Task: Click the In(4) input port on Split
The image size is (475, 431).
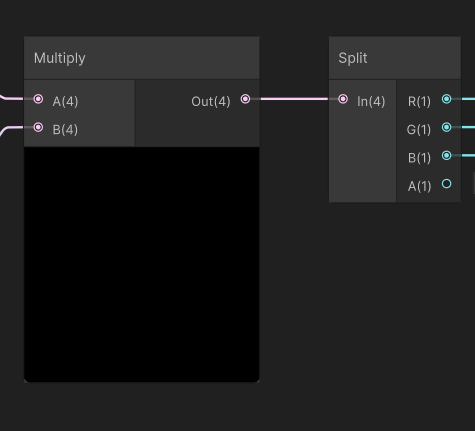Action: pyautogui.click(x=343, y=99)
